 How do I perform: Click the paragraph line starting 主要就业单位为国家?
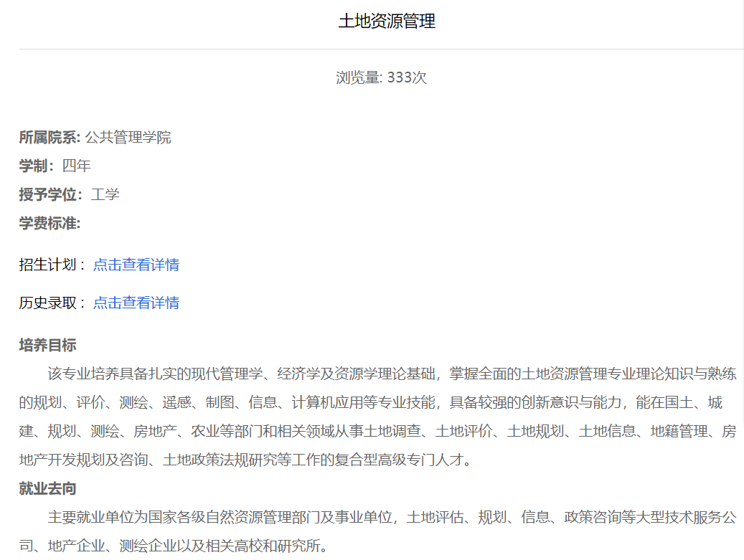pyautogui.click(x=392, y=517)
